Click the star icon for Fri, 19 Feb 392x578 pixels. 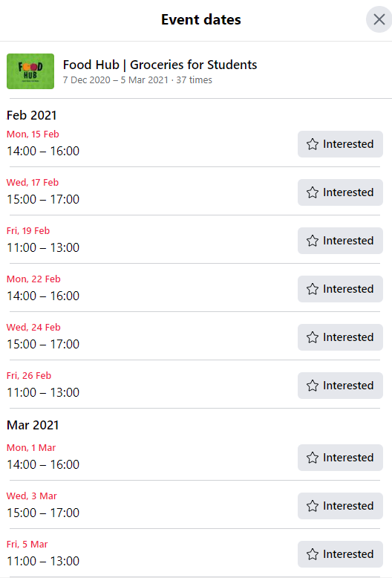click(x=313, y=241)
